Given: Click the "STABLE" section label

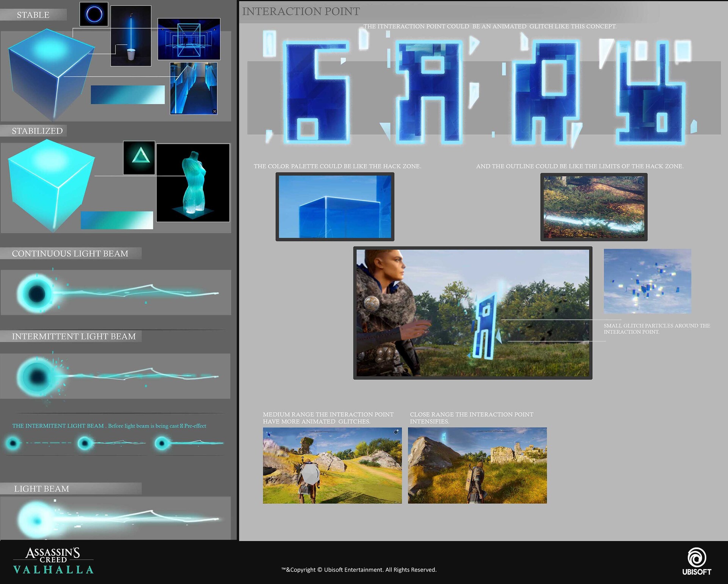Looking at the screenshot, I should 33,15.
